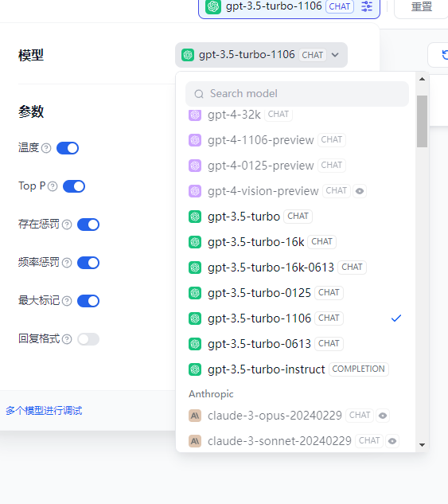Click the CHAT tag on gpt-3.5-turbo-16k-0613

coord(352,267)
